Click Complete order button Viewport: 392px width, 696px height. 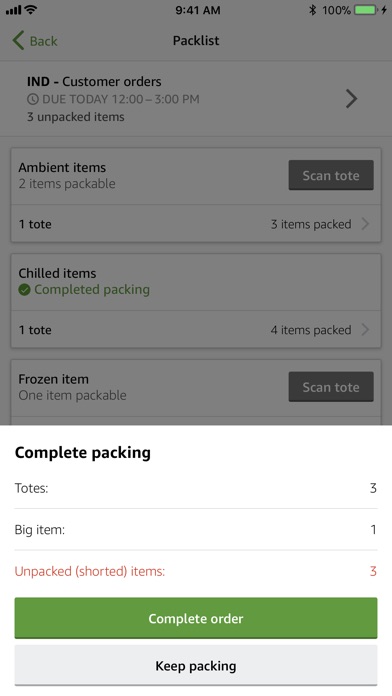(196, 618)
